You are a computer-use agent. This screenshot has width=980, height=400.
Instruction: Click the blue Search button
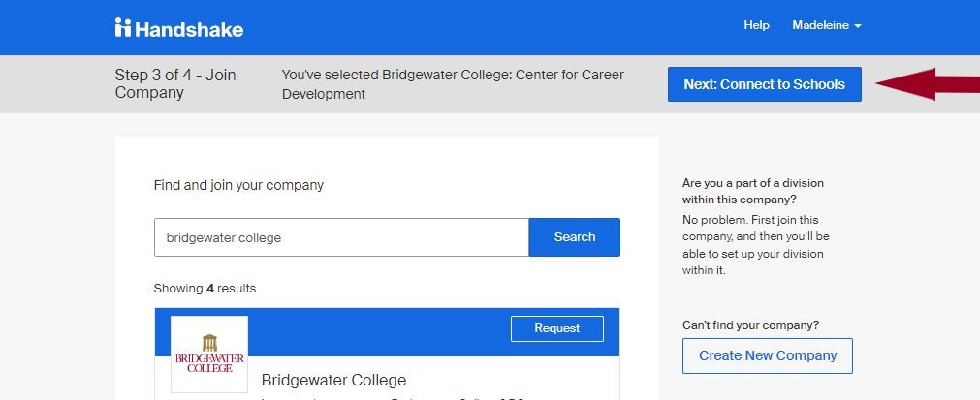pos(575,237)
